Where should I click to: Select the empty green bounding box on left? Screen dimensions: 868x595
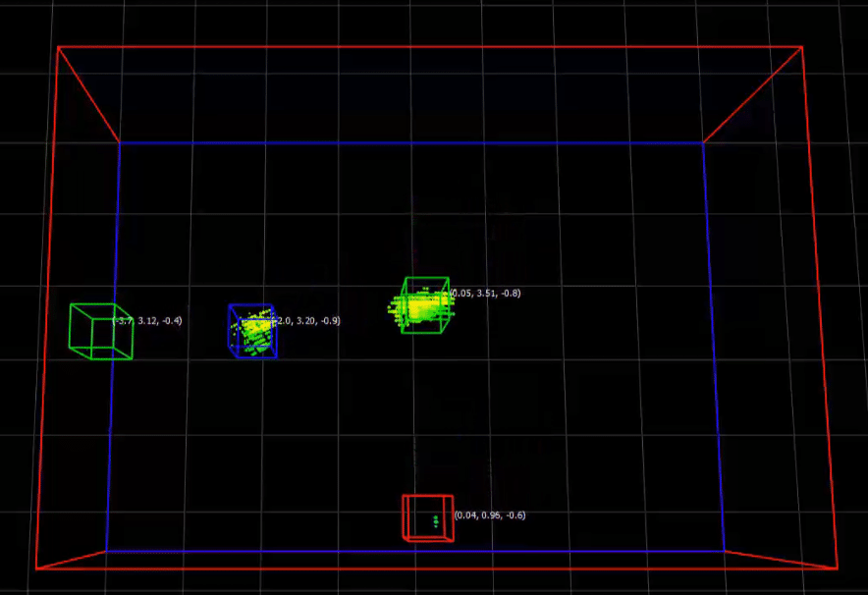pyautogui.click(x=100, y=332)
